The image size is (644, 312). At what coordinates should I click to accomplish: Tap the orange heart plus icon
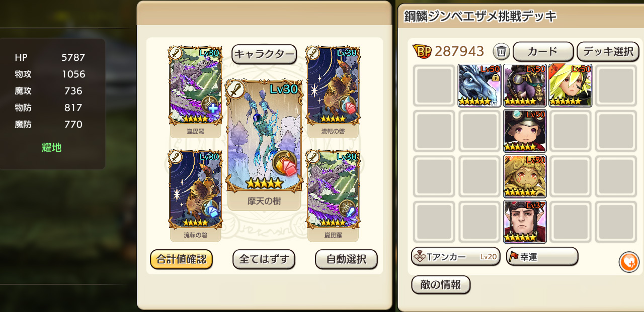[629, 262]
